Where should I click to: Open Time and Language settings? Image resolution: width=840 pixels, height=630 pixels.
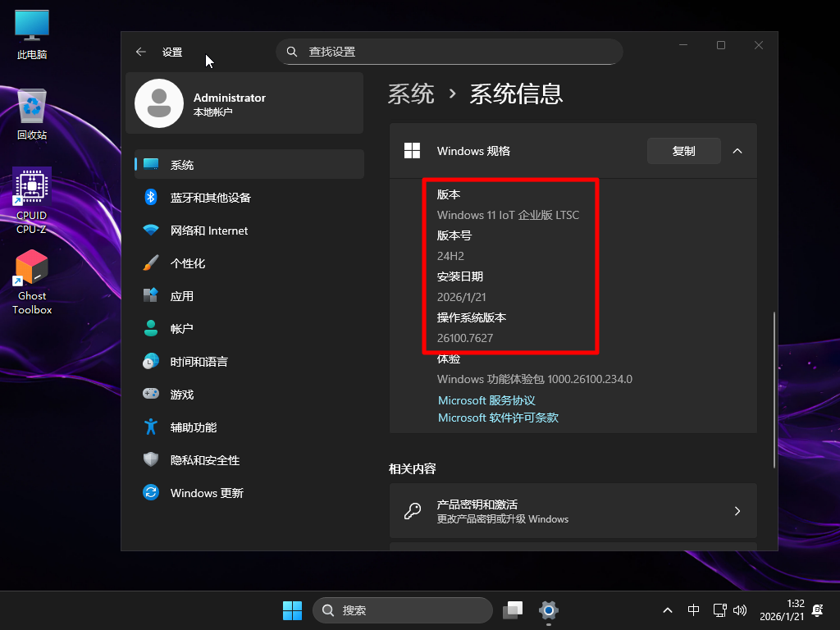pyautogui.click(x=199, y=362)
